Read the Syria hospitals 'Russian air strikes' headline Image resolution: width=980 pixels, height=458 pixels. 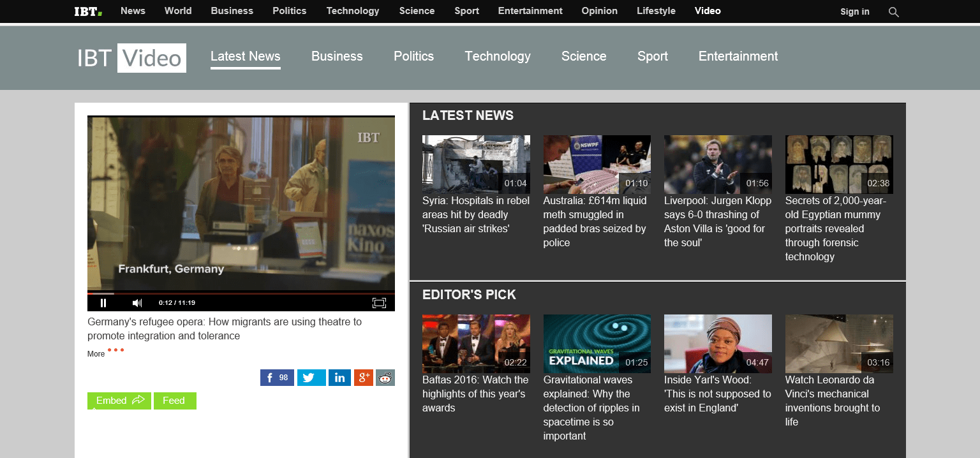[476, 215]
